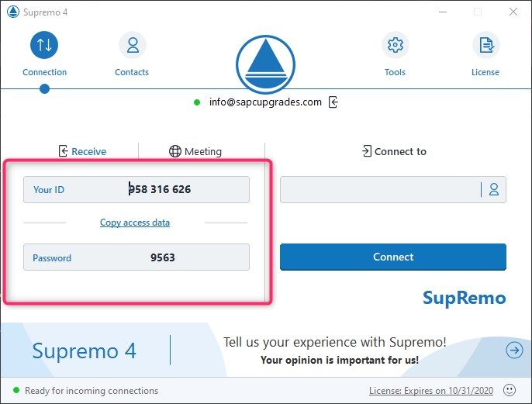The image size is (532, 404).
Task: Open the Connection section icon
Action: (x=44, y=45)
